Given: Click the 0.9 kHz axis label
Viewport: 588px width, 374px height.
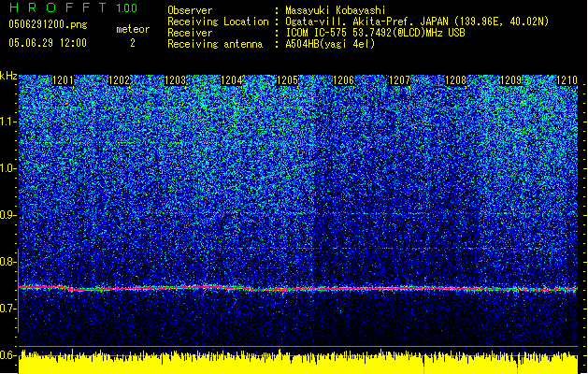Looking at the screenshot, I should 8,215.
